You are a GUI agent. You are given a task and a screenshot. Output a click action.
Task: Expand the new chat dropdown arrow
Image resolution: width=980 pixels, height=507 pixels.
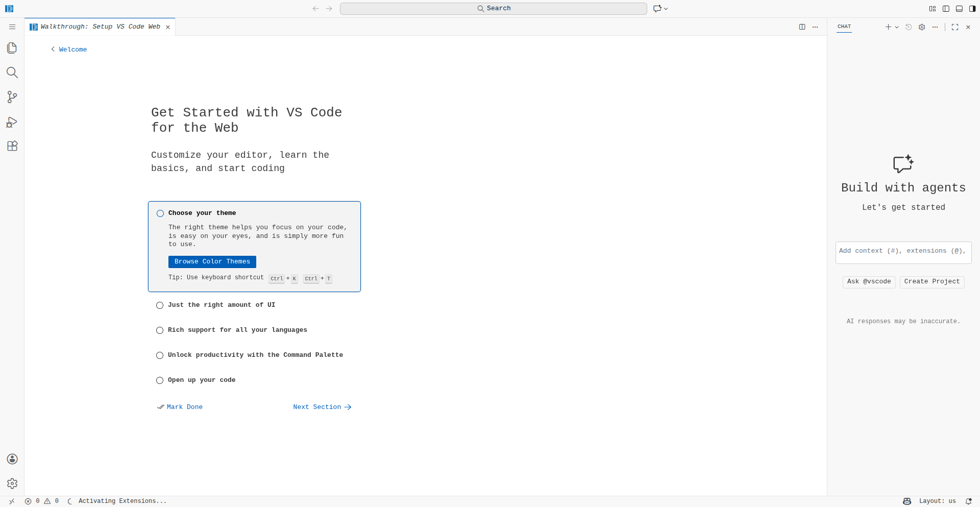(x=897, y=28)
